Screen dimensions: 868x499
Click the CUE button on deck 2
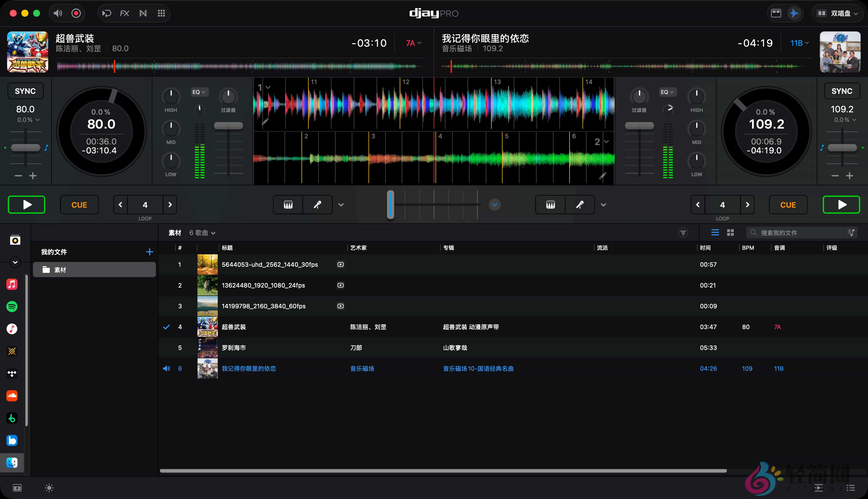[788, 205]
